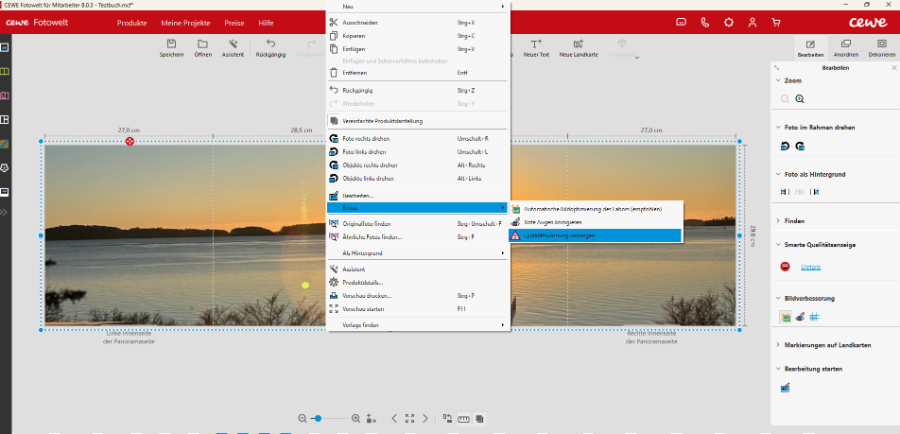Click the Details link under Smarte Qualitätsanzeige
The width and height of the screenshot is (900, 434).
coord(810,267)
